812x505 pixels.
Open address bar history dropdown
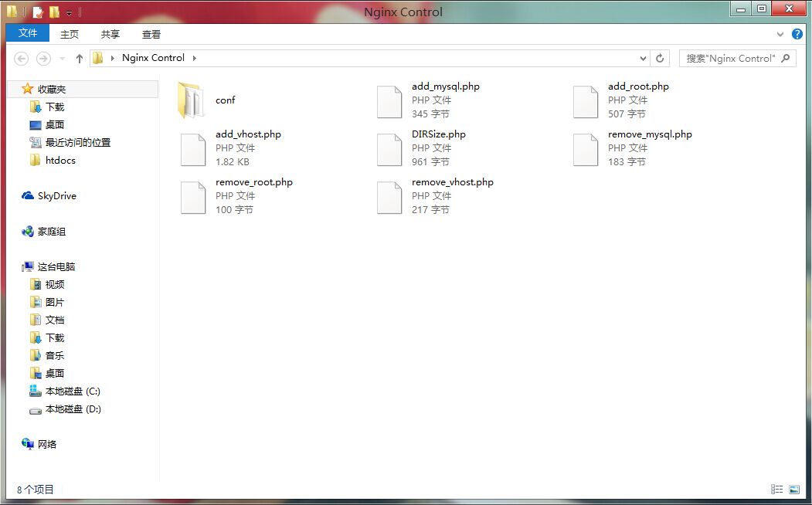coord(643,59)
